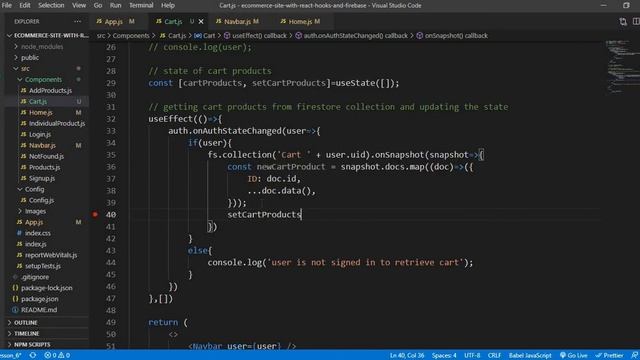Open errors and warnings indicator
The image size is (640, 360).
pyautogui.click(x=57, y=356)
